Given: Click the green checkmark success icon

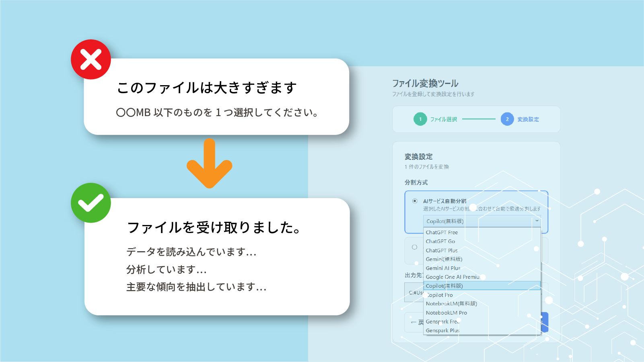Looking at the screenshot, I should pyautogui.click(x=91, y=203).
